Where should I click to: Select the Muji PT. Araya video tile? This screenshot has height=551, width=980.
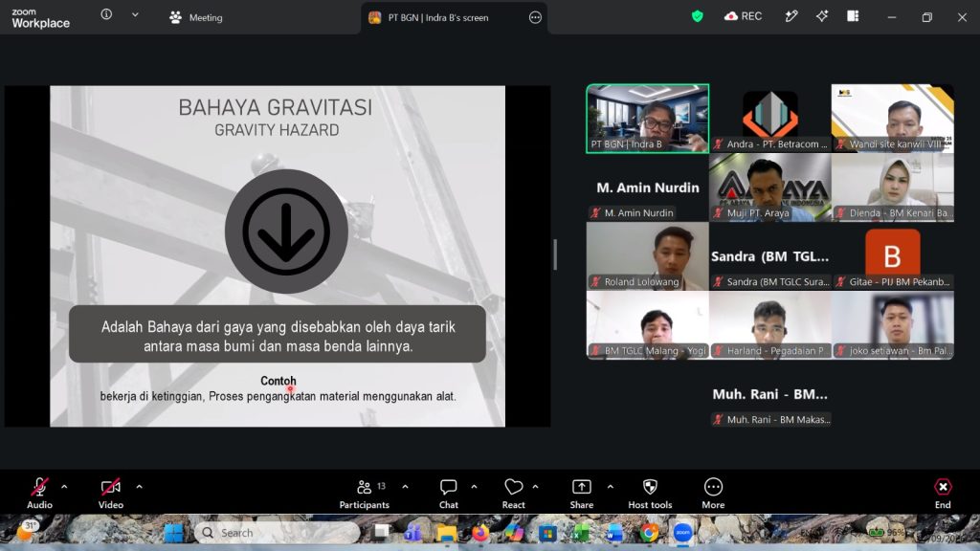click(770, 187)
